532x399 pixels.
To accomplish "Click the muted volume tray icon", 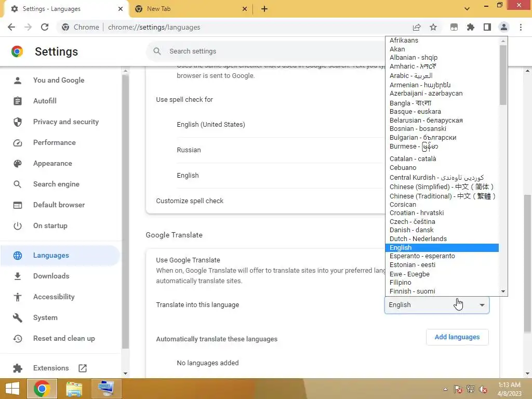I will 484,389.
